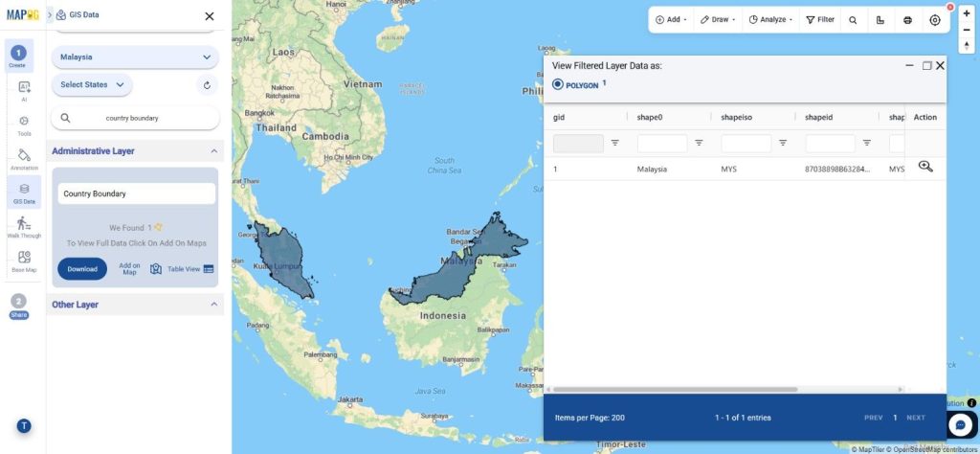Click the MYS shapeiso cell
The width and height of the screenshot is (980, 454).
tap(728, 169)
